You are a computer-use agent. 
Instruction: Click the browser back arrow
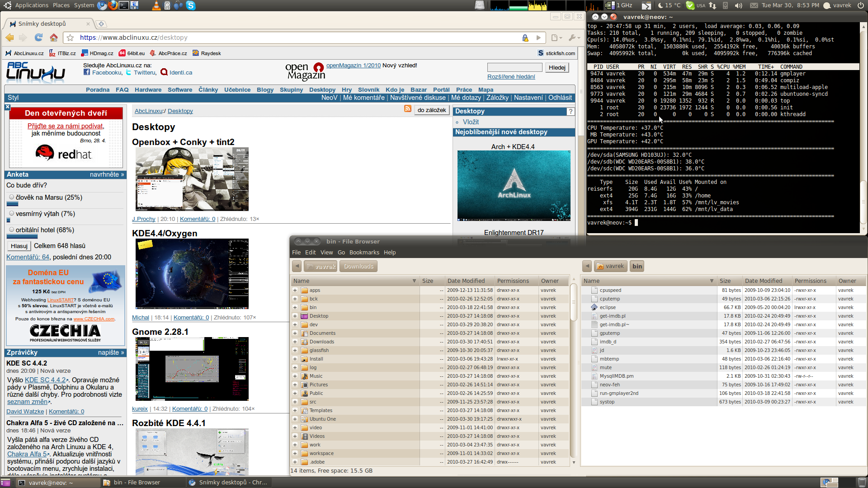[10, 38]
